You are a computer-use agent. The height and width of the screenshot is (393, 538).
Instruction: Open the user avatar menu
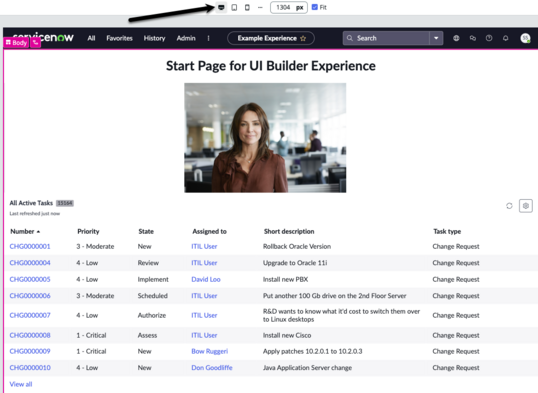pyautogui.click(x=525, y=38)
